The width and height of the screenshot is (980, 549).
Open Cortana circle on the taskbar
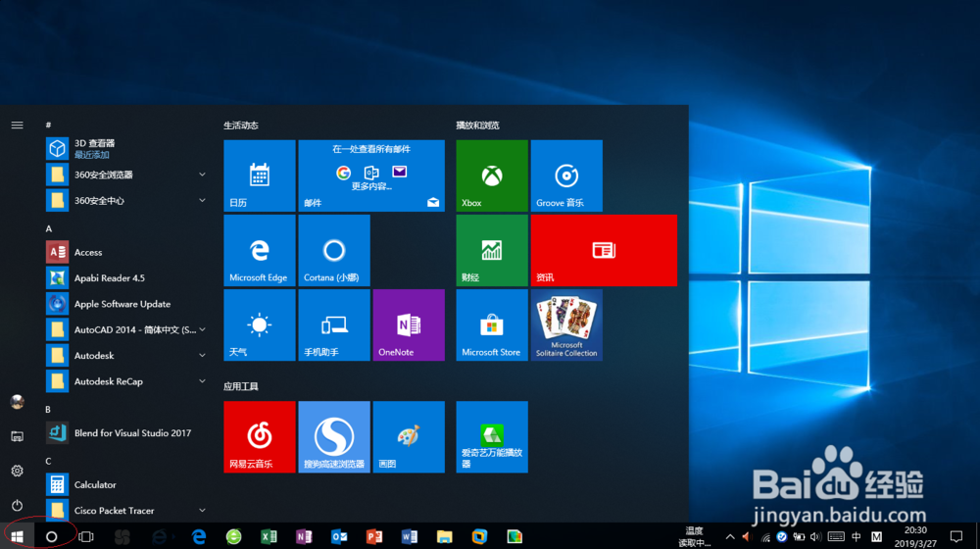(x=51, y=536)
